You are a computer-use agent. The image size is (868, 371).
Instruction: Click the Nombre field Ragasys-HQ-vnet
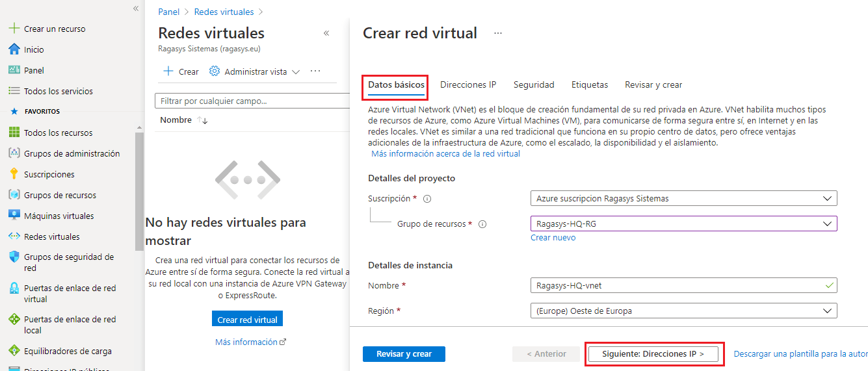(x=683, y=285)
